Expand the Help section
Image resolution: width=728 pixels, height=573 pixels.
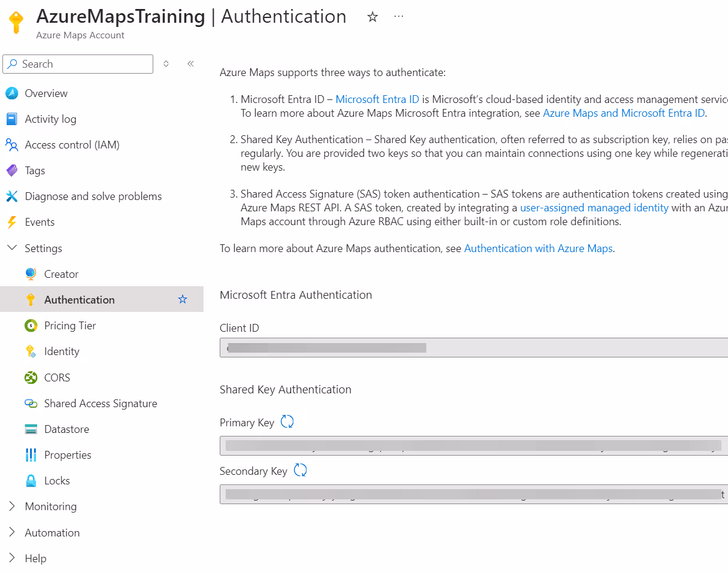click(x=12, y=558)
